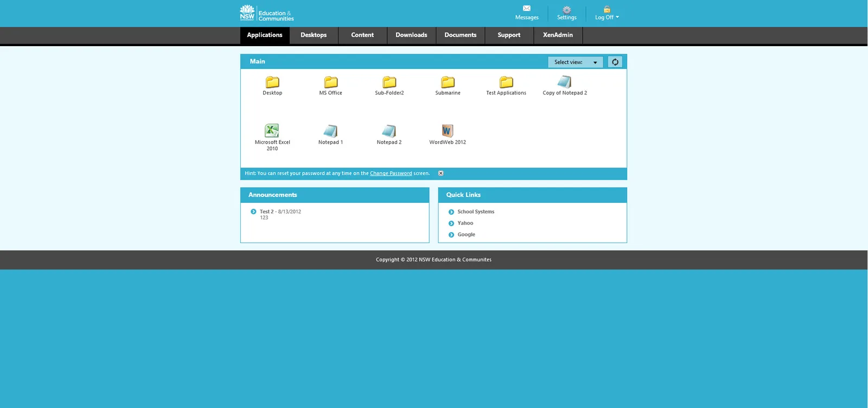Open the Test Applications folder
The image size is (868, 408).
[506, 82]
